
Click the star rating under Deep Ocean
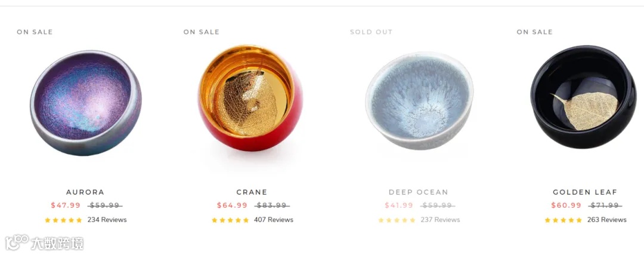coord(397,220)
